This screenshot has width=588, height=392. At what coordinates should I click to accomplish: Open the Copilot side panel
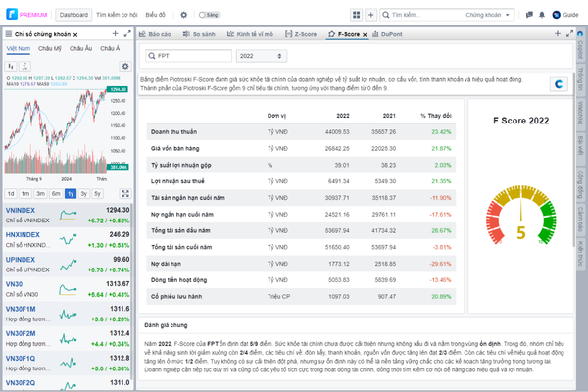coord(580,46)
